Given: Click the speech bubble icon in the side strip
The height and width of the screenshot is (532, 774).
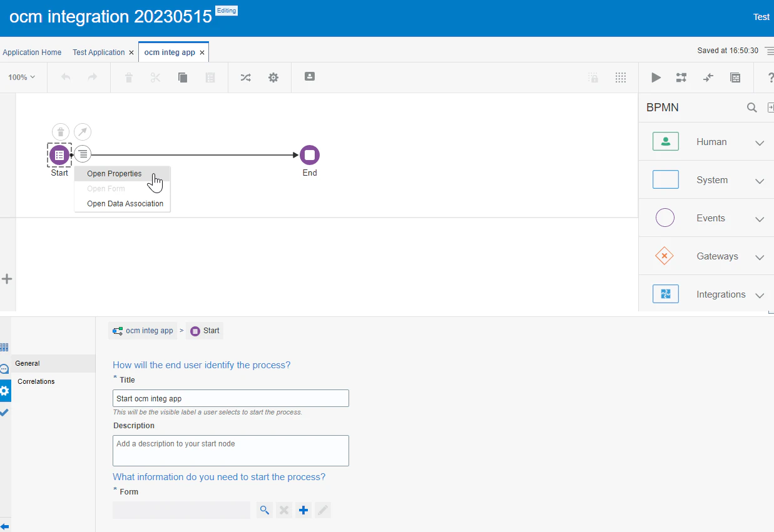Looking at the screenshot, I should [4, 369].
